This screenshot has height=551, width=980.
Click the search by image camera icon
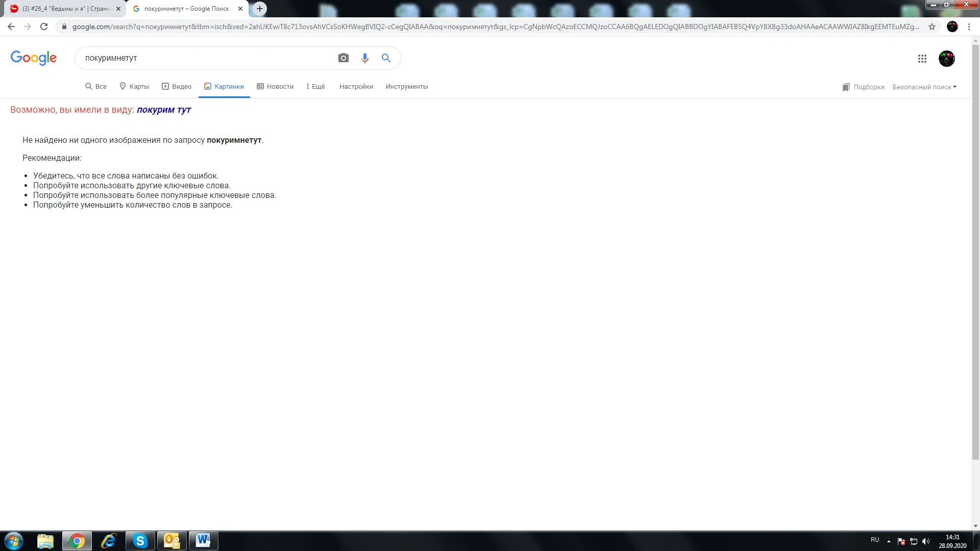tap(344, 58)
